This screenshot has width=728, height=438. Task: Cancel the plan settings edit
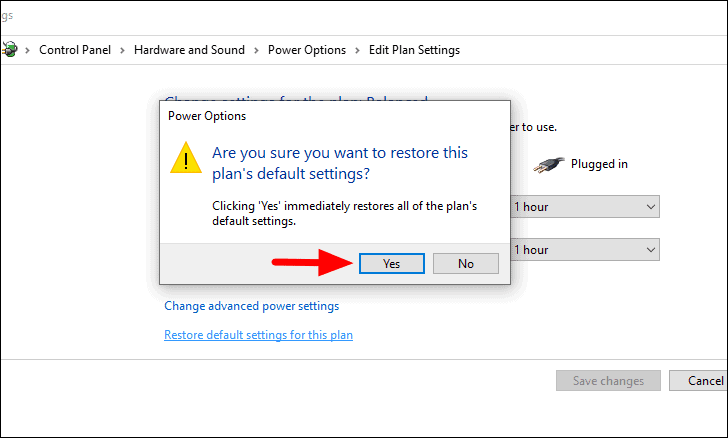pyautogui.click(x=699, y=381)
